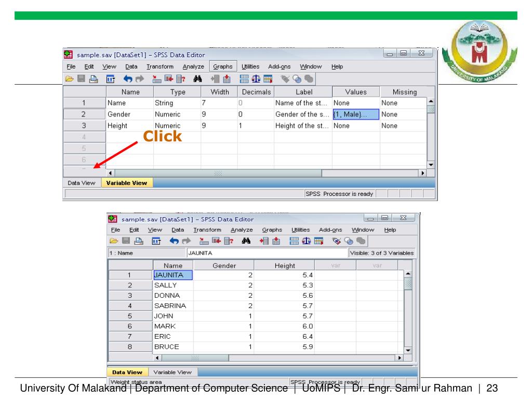
Task: Click vertical scroll up arrow in lower window
Action: click(x=408, y=273)
